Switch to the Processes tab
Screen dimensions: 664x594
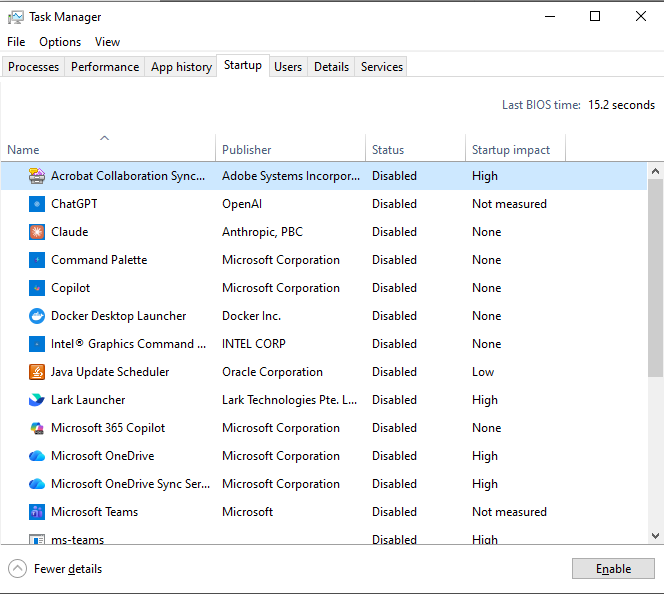(x=33, y=67)
